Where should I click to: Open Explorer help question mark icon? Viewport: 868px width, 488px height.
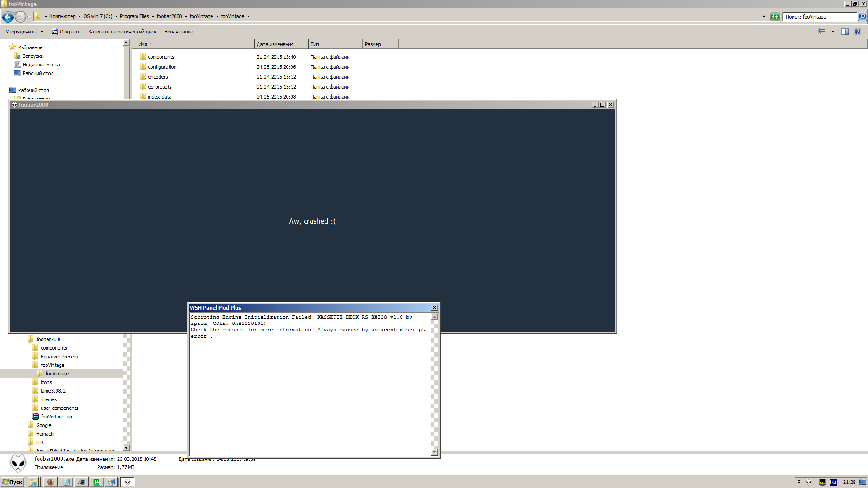[x=858, y=32]
